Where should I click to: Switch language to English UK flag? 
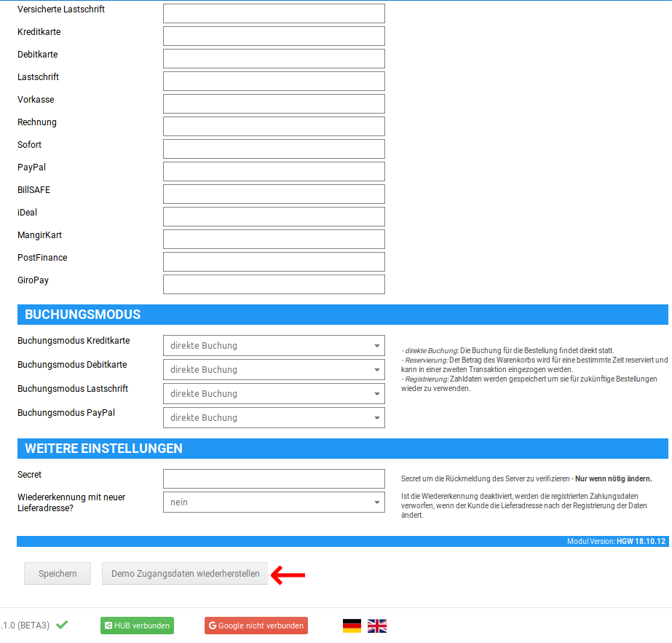(377, 626)
